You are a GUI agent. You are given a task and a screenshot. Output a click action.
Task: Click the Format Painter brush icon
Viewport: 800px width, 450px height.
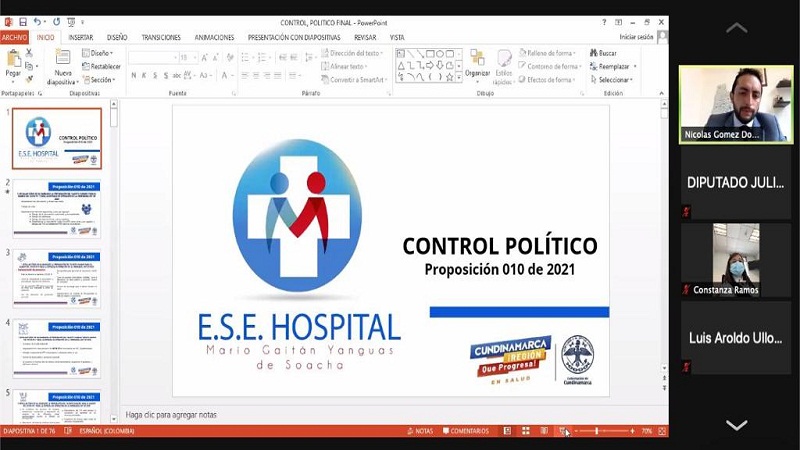point(29,79)
